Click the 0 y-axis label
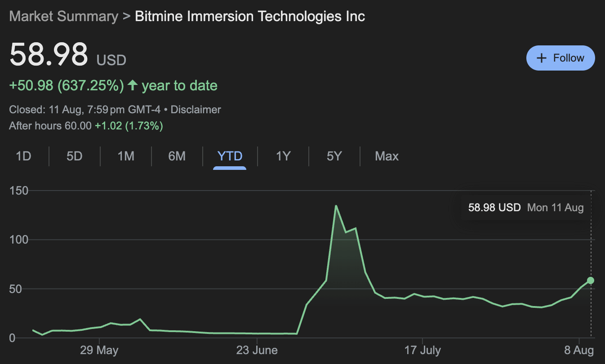Viewport: 605px width, 364px height. pos(12,338)
